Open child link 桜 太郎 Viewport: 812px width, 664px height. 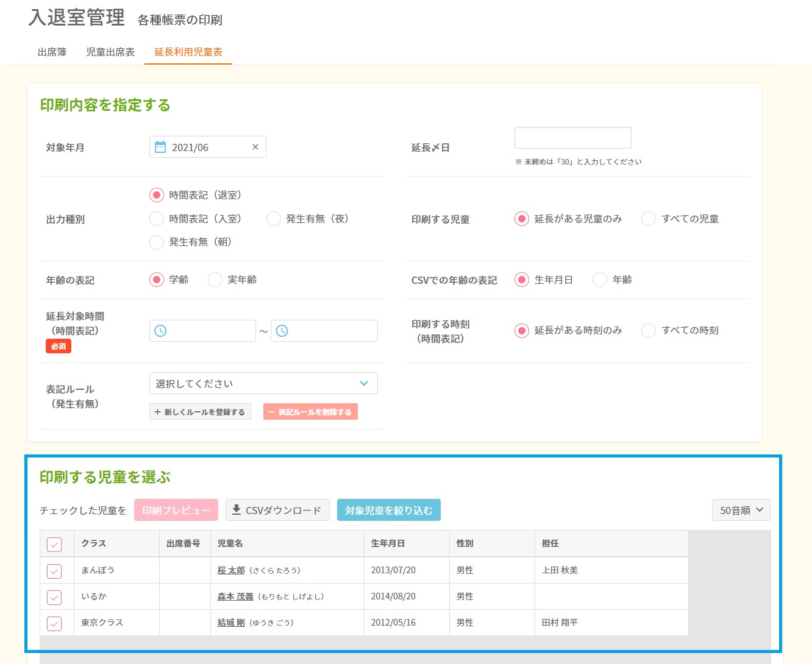[x=231, y=570]
